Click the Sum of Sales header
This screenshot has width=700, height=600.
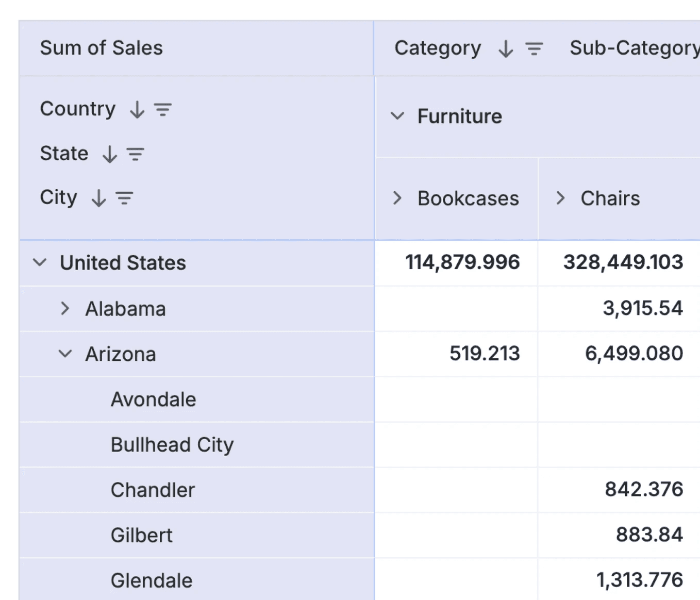tap(102, 48)
